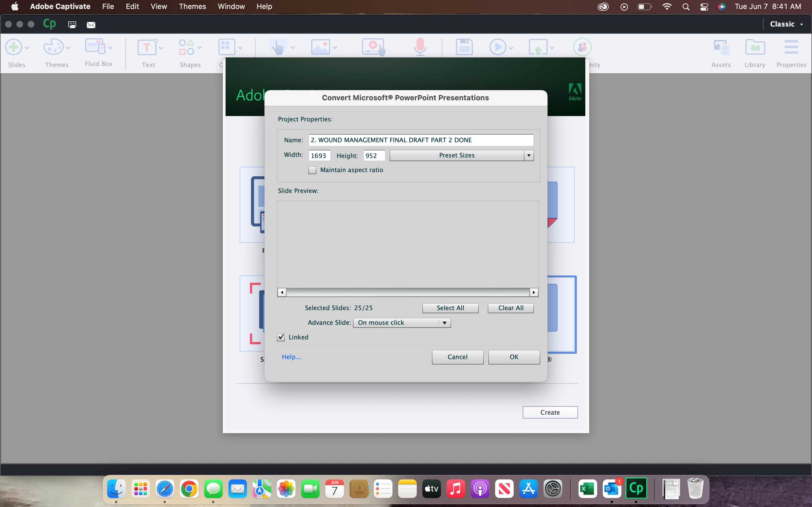This screenshot has height=507, width=812.
Task: Click the slide preview horizontal scrollbar
Action: point(408,292)
